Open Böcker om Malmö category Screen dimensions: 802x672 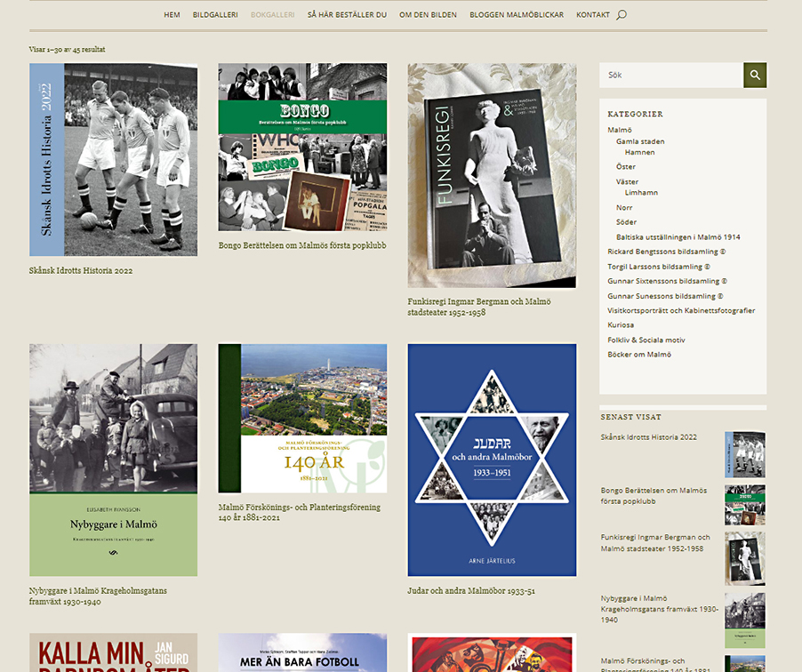[639, 355]
